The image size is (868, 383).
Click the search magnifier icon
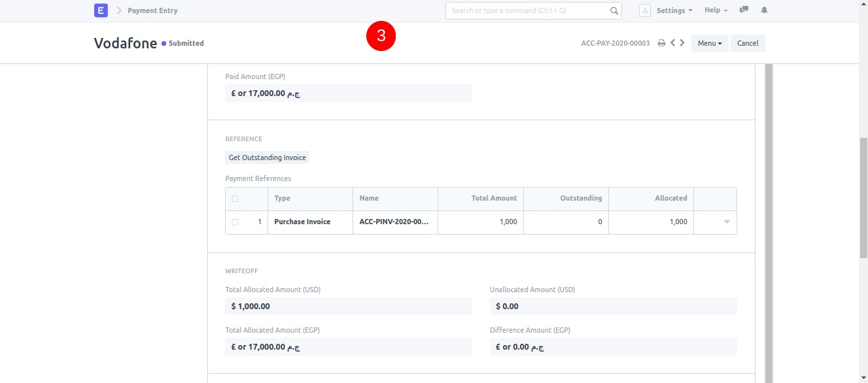click(x=614, y=10)
